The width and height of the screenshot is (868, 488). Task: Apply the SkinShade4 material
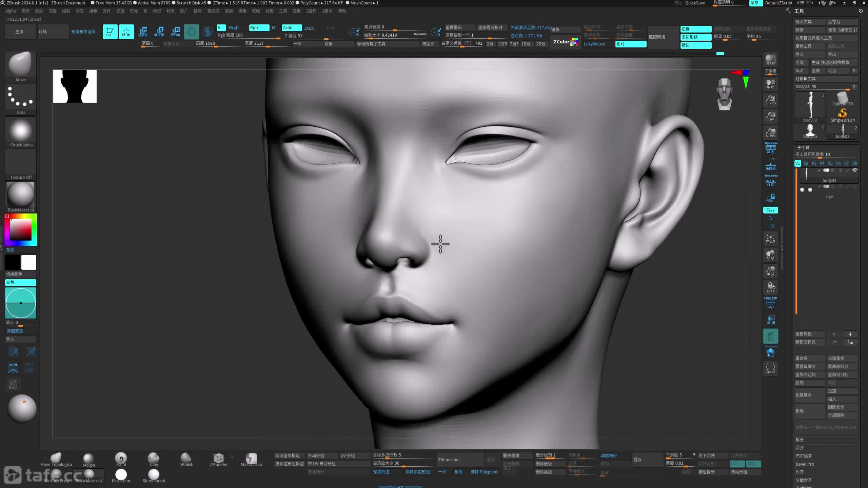click(x=154, y=476)
